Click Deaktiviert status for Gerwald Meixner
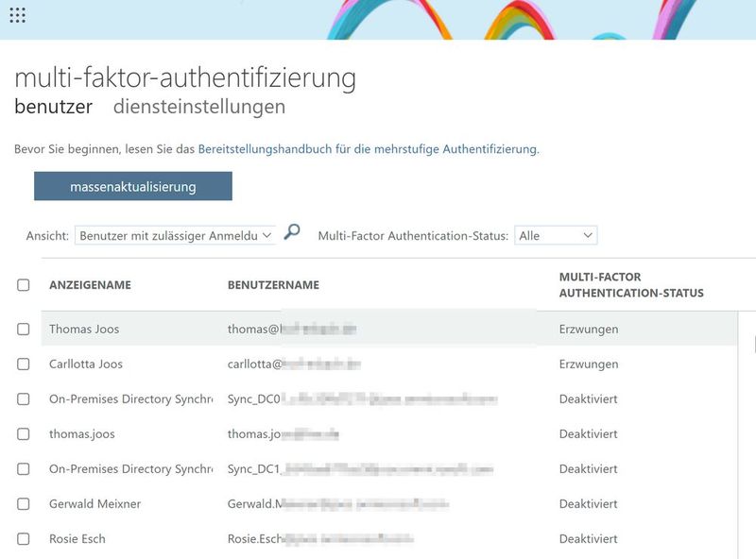756x559 pixels. 588,503
